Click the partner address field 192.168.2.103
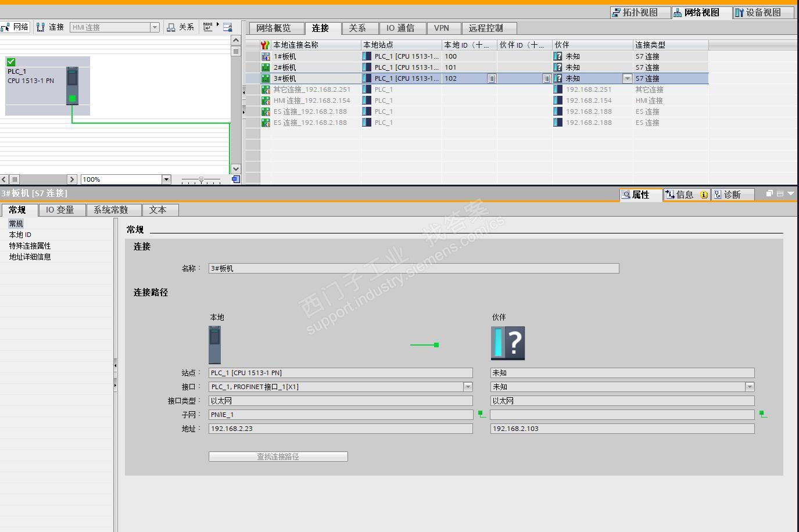Screen dimensions: 799x532 [x=622, y=429]
